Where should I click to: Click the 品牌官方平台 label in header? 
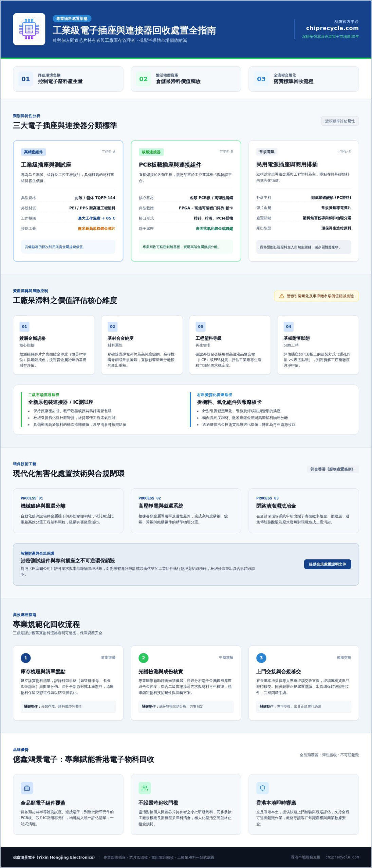(346, 21)
